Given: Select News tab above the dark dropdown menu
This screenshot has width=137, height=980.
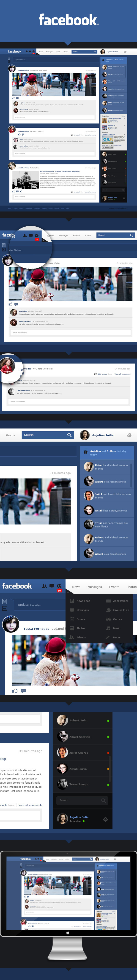Looking at the screenshot, I should [76, 587].
